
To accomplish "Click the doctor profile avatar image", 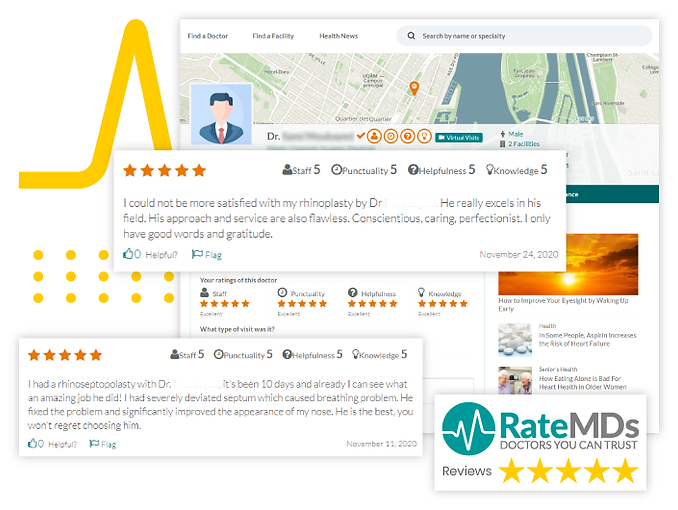I will 221,114.
